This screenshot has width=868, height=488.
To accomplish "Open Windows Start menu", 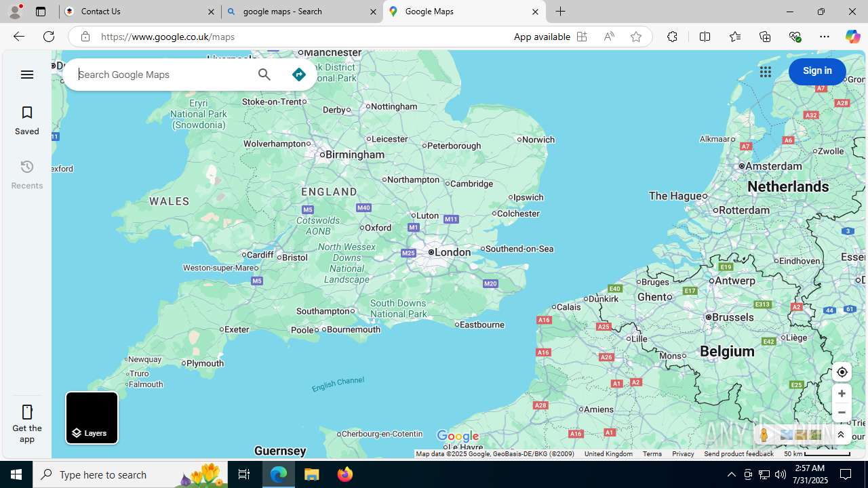I will pos(16,474).
